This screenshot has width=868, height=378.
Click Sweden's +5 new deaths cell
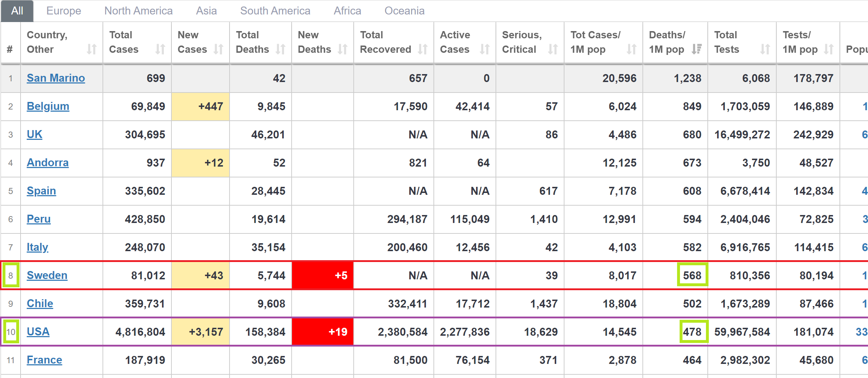coord(323,275)
